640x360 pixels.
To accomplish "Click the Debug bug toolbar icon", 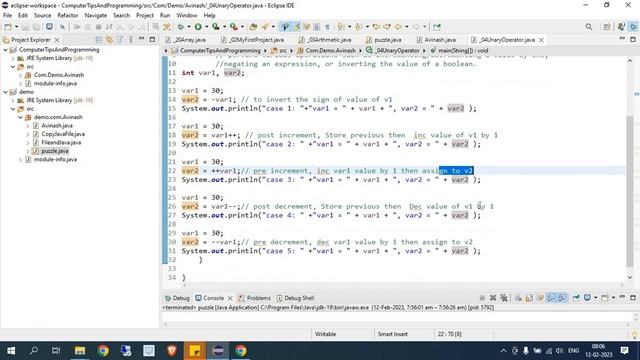I will pyautogui.click(x=180, y=27).
